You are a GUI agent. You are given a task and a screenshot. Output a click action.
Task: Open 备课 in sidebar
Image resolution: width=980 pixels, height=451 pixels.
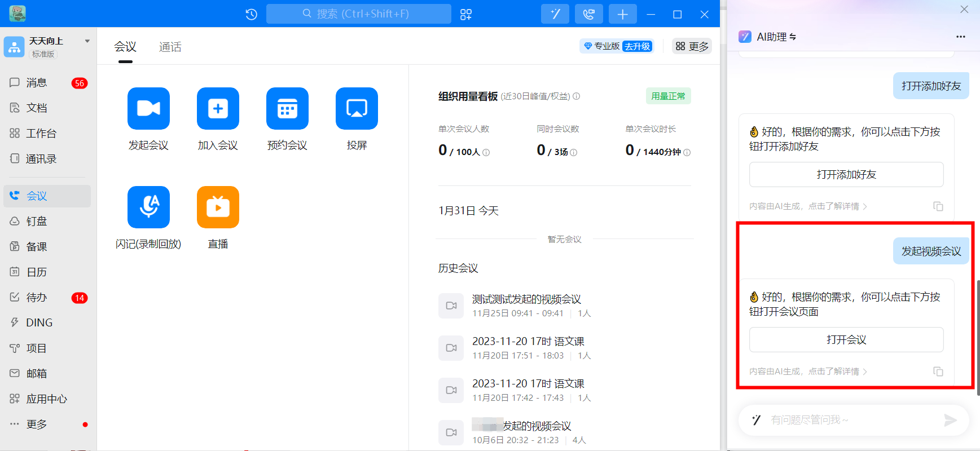click(x=47, y=246)
